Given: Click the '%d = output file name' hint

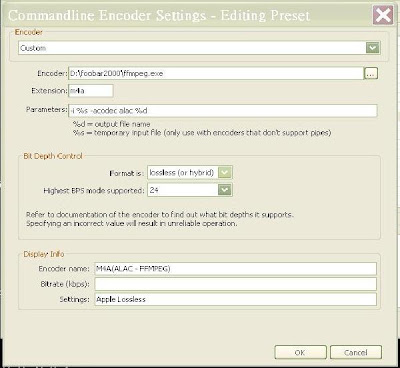Looking at the screenshot, I should [x=111, y=124].
